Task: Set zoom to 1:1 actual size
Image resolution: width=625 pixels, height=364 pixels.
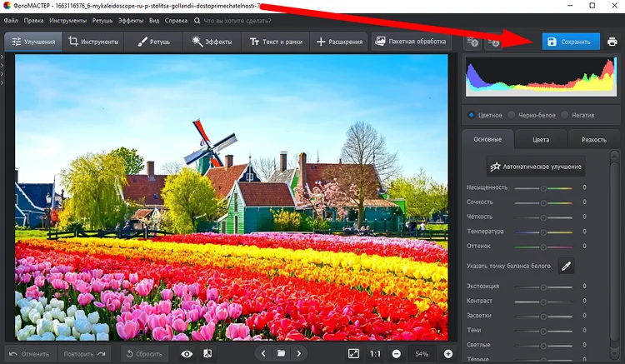Action: click(375, 354)
